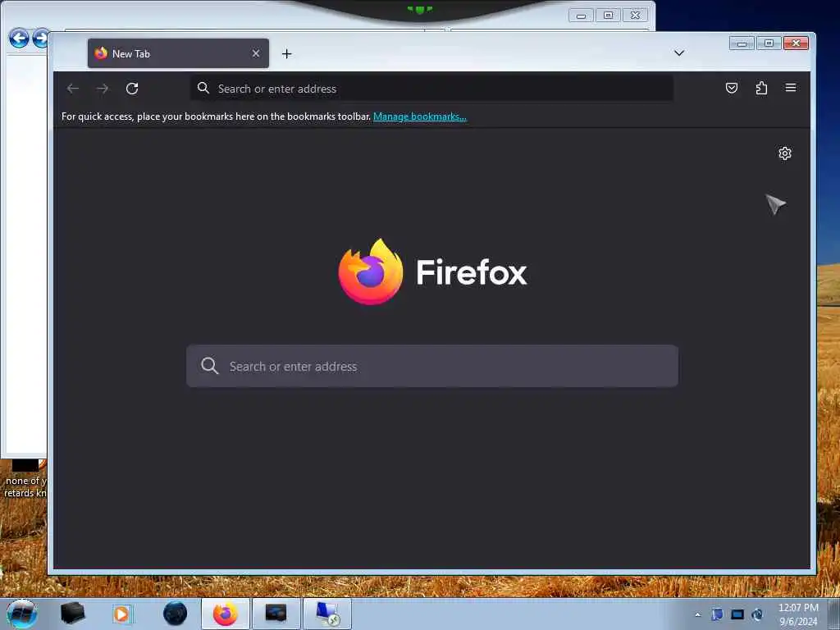The width and height of the screenshot is (840, 630).
Task: Minimize the background window behind Firefox
Action: coord(581,16)
